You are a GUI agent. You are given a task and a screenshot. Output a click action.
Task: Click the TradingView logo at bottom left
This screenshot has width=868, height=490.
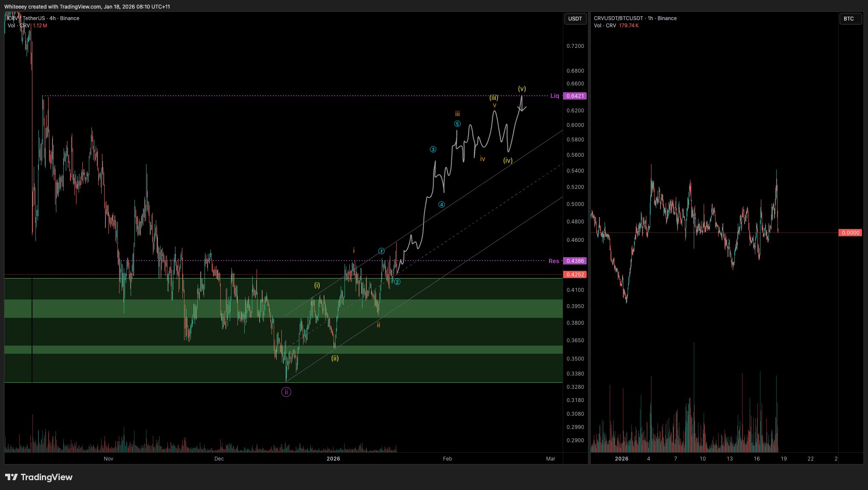[39, 477]
